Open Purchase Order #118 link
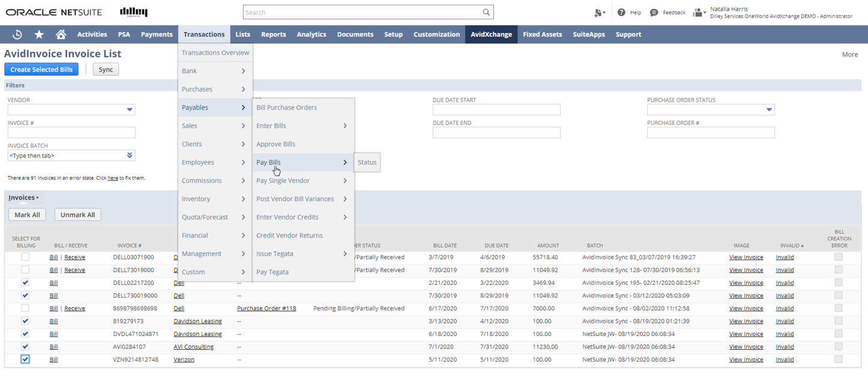Screen dimensions: 868x378 tap(267, 308)
